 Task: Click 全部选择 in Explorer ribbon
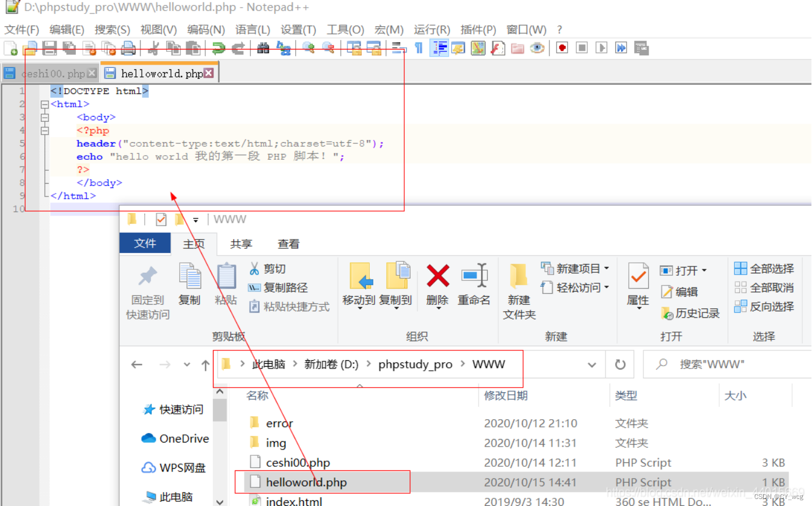pos(764,269)
